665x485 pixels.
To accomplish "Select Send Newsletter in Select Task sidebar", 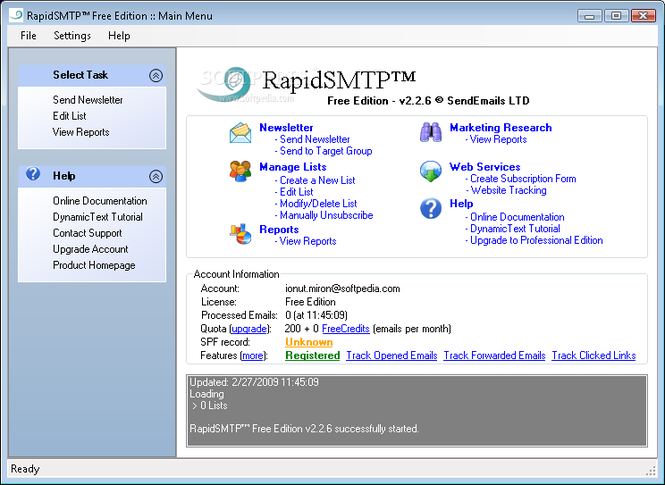I will pos(88,100).
